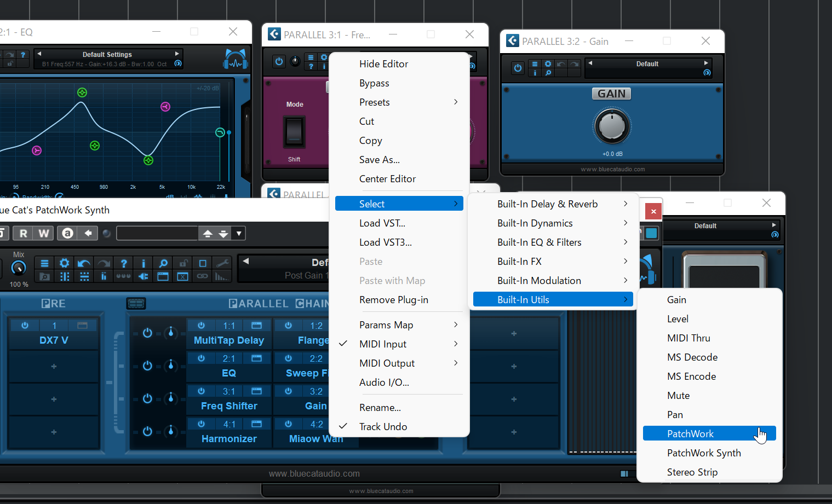Click the info 'i' icon in PatchWork Synth toolbar
The image size is (832, 504).
tap(144, 263)
